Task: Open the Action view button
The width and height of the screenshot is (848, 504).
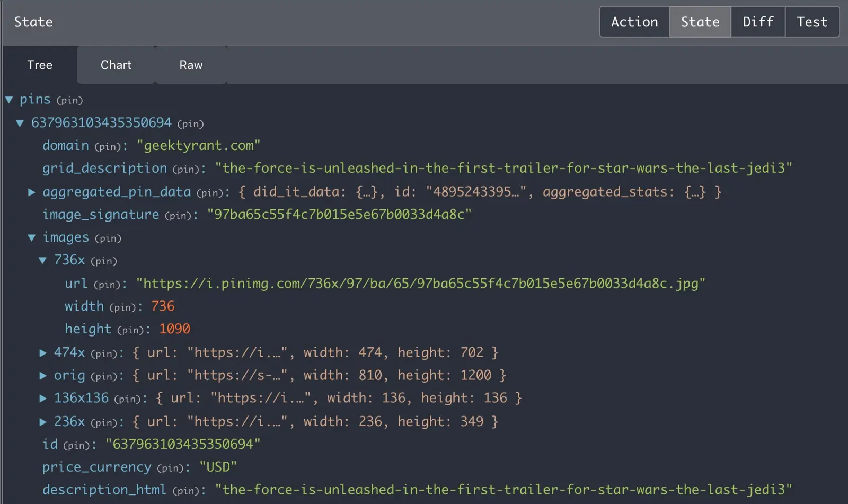Action: (x=634, y=22)
